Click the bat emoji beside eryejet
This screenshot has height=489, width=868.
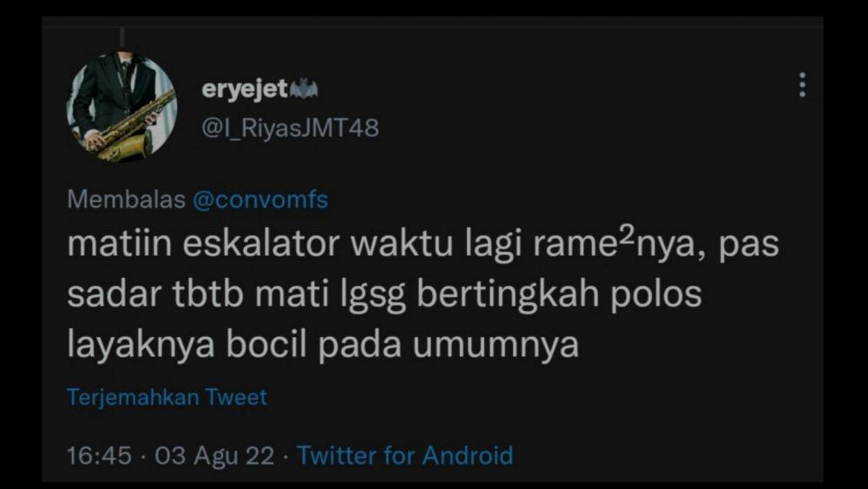click(304, 89)
